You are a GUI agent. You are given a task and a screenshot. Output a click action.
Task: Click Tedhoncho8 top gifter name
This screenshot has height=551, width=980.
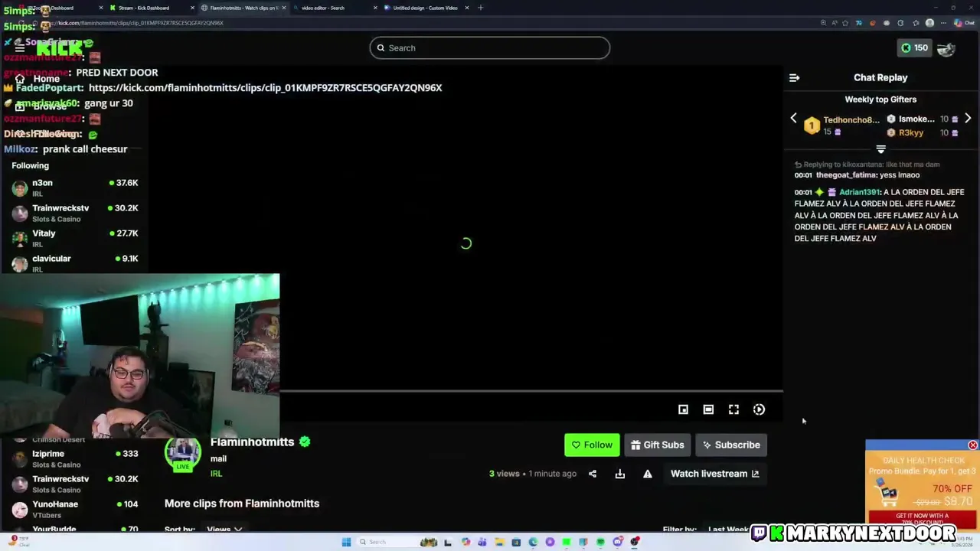coord(851,120)
